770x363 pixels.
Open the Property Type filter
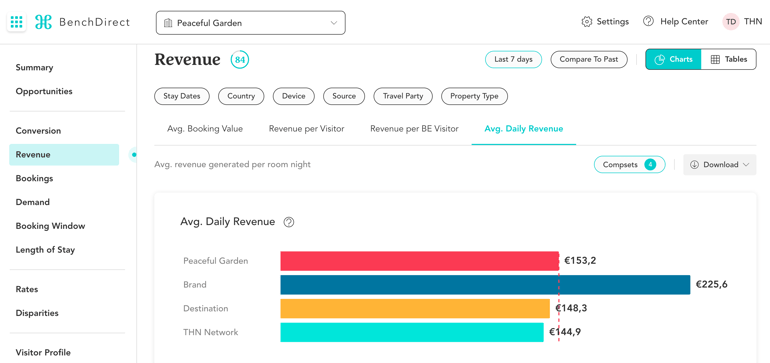click(x=474, y=96)
